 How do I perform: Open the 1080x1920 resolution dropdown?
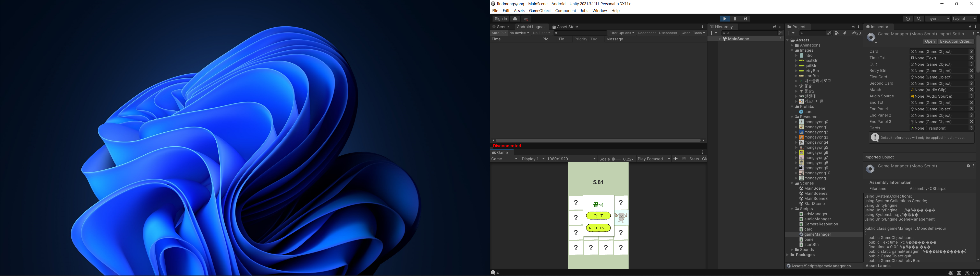pyautogui.click(x=571, y=159)
